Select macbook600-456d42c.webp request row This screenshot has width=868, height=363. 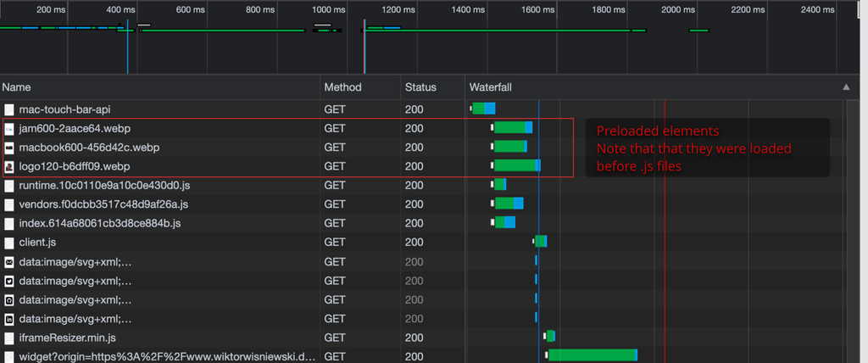point(232,148)
